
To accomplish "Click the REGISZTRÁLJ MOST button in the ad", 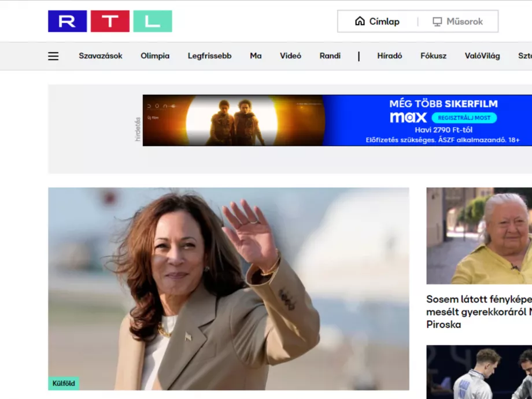I will pos(464,118).
